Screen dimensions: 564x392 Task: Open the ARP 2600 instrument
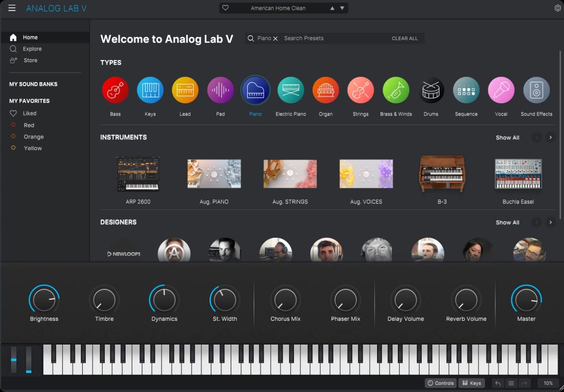138,174
